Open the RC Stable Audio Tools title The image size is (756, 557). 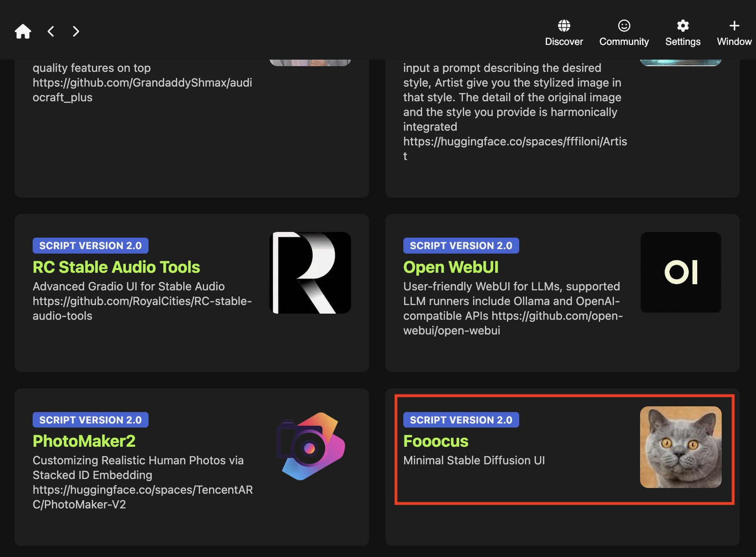coord(116,267)
